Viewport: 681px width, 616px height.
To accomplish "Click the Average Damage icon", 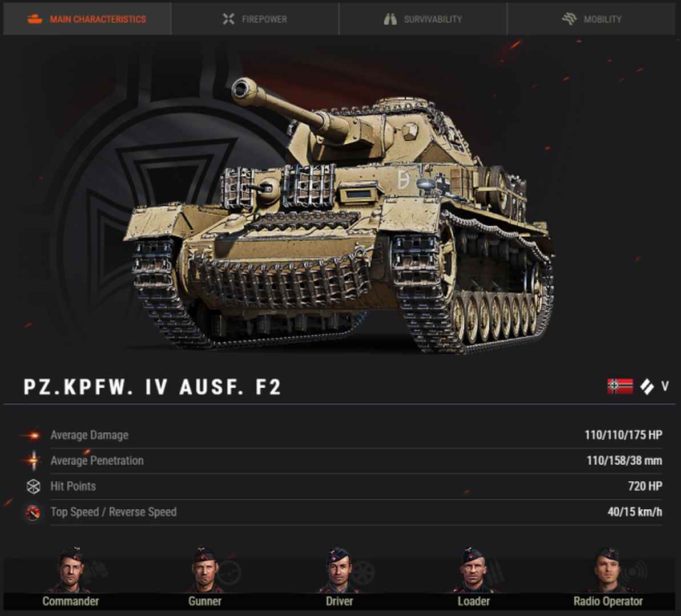I will (33, 435).
